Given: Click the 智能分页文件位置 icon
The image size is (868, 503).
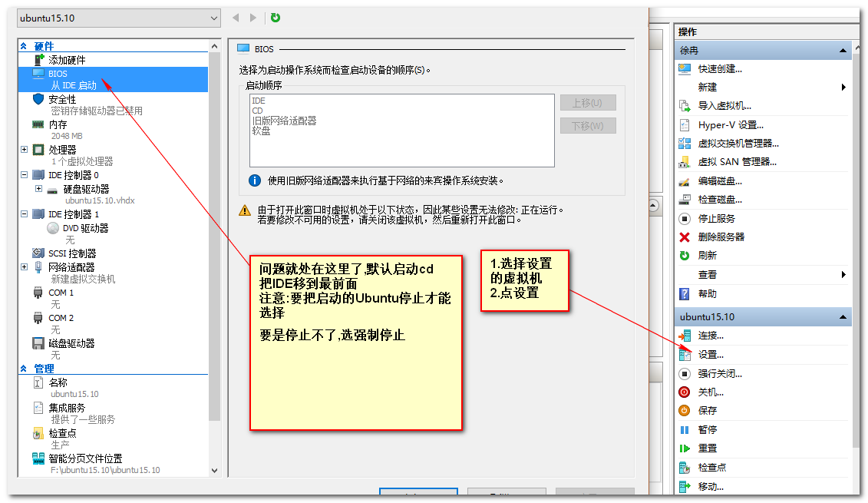Looking at the screenshot, I should point(38,458).
